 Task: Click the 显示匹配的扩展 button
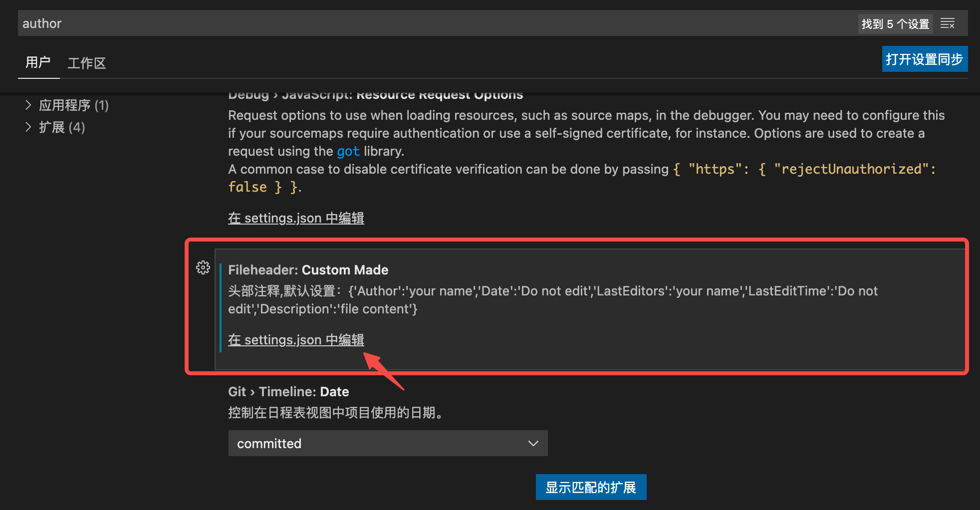(591, 487)
